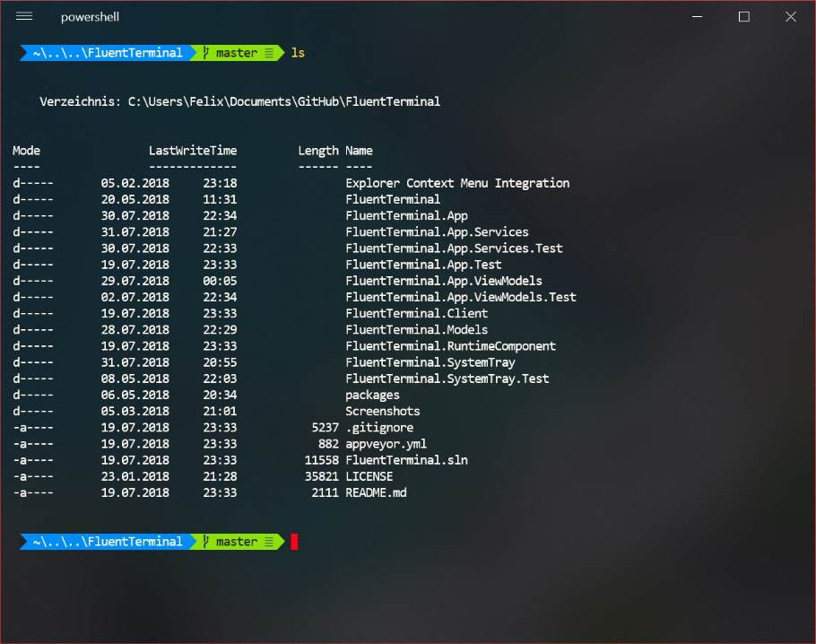Click the red cursor block at the prompt
The width and height of the screenshot is (816, 644).
click(x=294, y=542)
